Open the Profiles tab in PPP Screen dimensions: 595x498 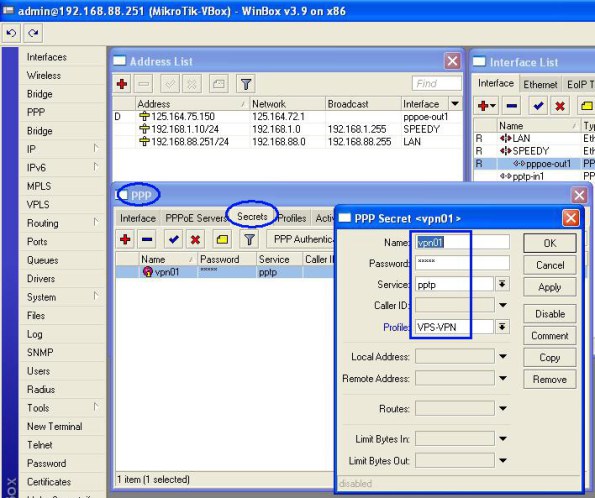(x=292, y=218)
